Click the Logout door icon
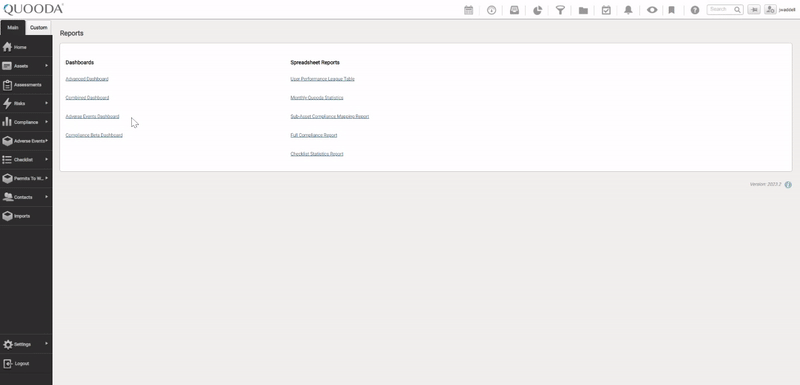 tap(8, 364)
